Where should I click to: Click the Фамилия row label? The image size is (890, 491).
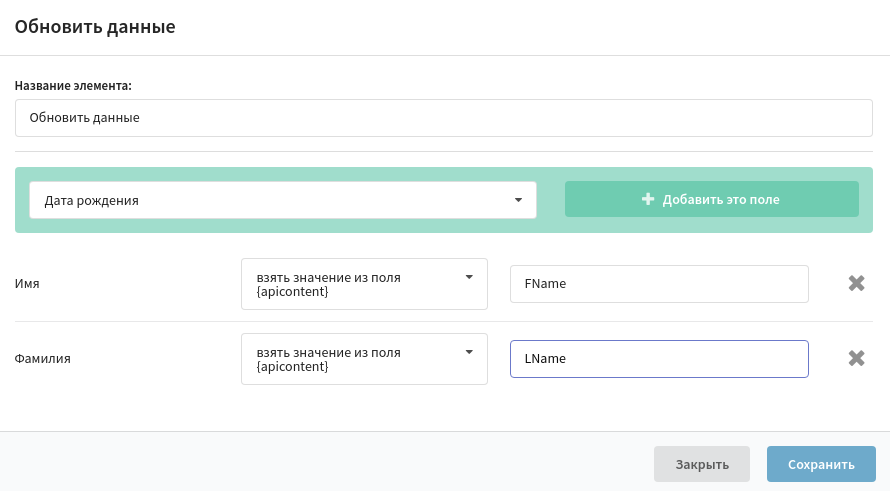(43, 358)
